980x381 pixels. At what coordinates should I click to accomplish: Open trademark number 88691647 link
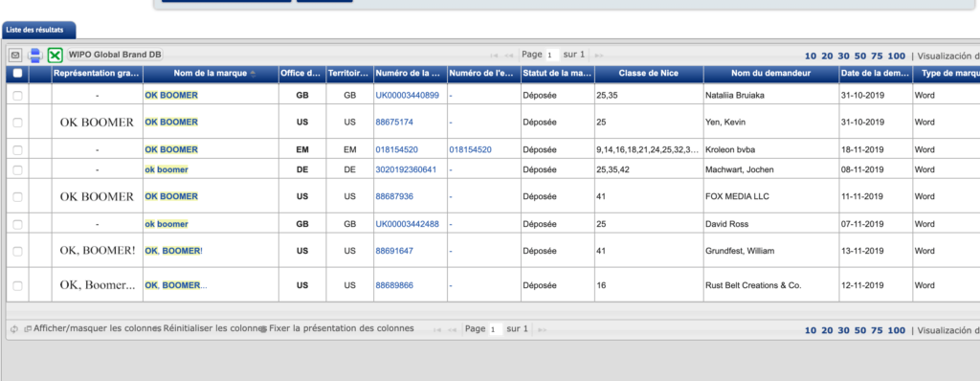tap(393, 251)
